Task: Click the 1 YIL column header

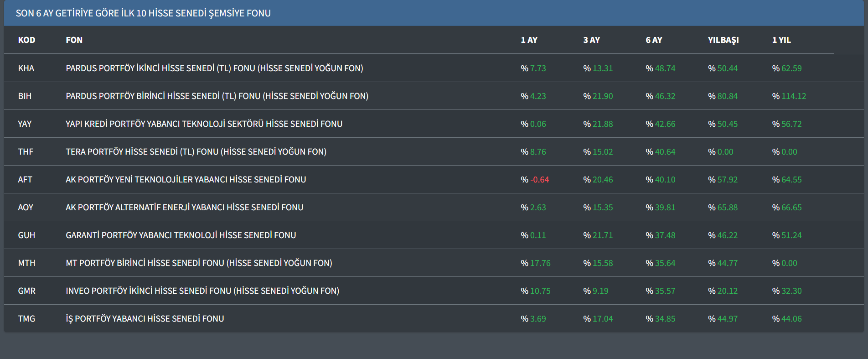Action: point(781,40)
